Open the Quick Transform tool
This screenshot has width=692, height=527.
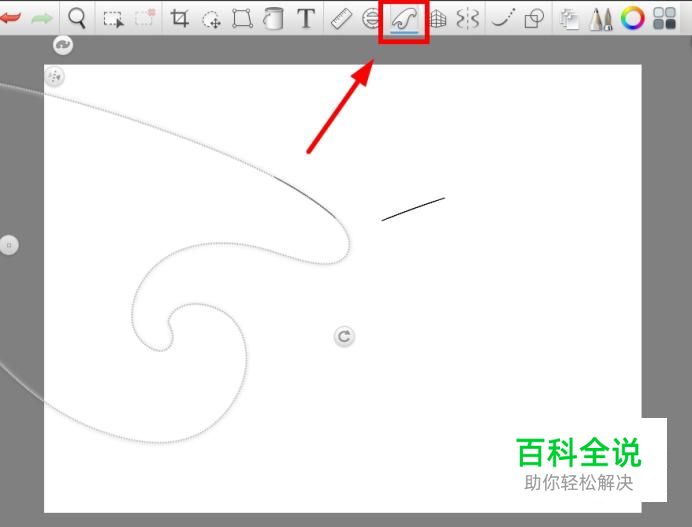click(211, 20)
